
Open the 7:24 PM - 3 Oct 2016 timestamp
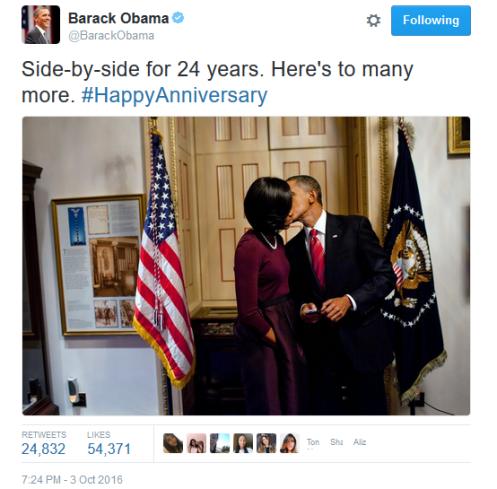(72, 480)
